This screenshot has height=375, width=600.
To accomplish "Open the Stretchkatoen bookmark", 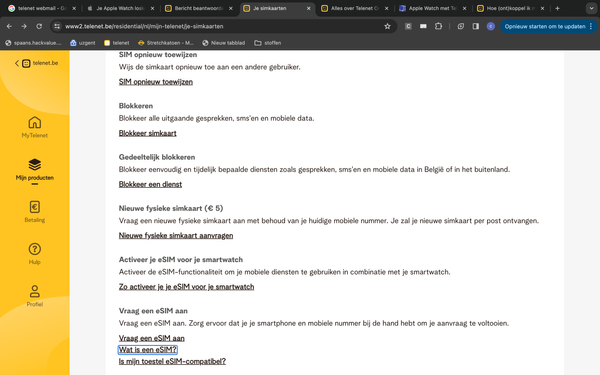I will [x=166, y=43].
